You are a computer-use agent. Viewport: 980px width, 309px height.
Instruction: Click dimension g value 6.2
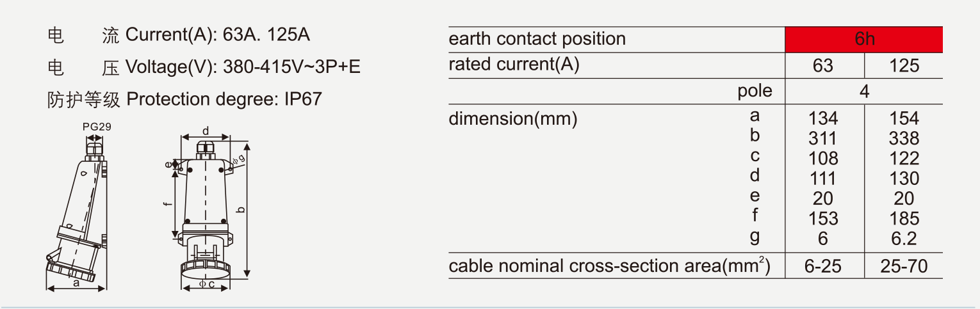904,239
